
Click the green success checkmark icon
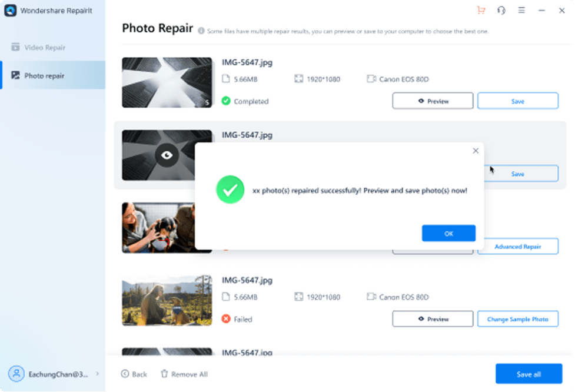click(230, 190)
